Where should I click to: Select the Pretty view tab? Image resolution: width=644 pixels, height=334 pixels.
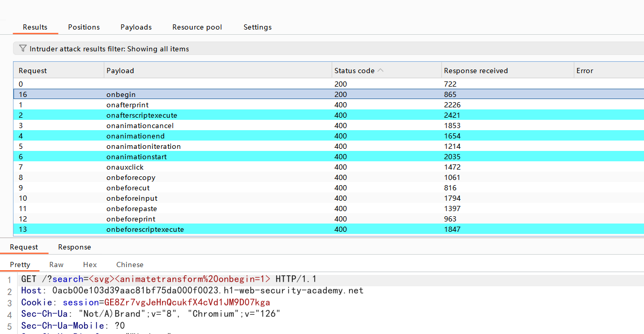pyautogui.click(x=20, y=265)
